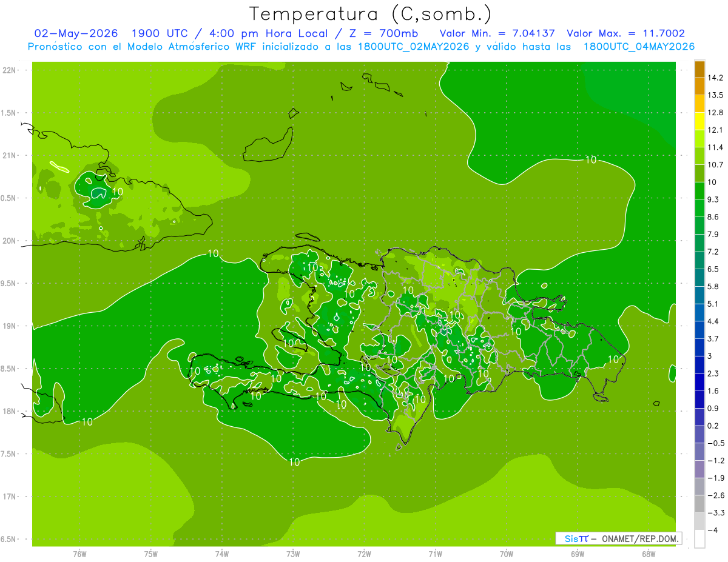
Task: Click the Temperatura (C,somb.) title
Action: [x=371, y=14]
